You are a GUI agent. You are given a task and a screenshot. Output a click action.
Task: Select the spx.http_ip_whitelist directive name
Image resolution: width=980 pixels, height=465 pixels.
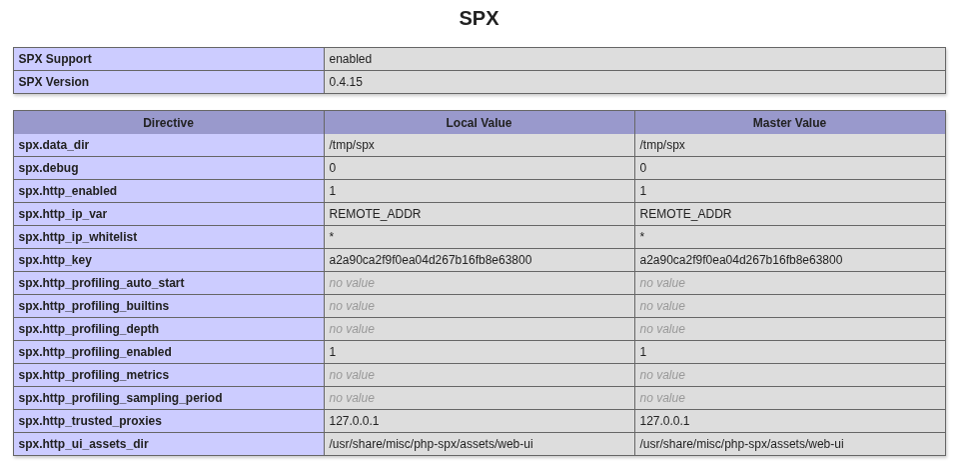(78, 237)
